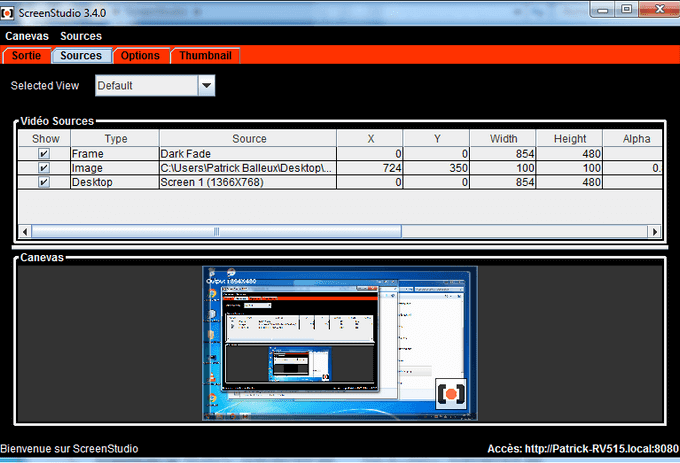This screenshot has width=680, height=463.
Task: Switch to the Sortie tab
Action: pos(26,56)
